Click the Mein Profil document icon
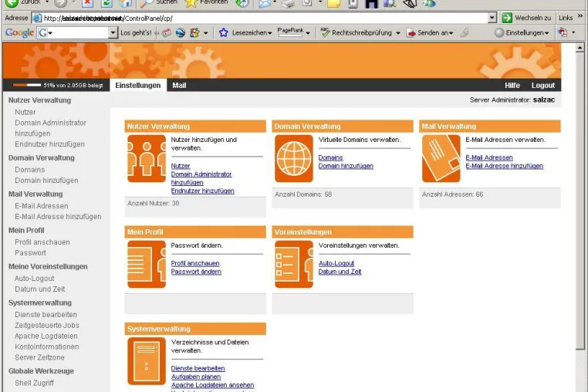Screen dimensions: 588x392 pyautogui.click(x=147, y=265)
